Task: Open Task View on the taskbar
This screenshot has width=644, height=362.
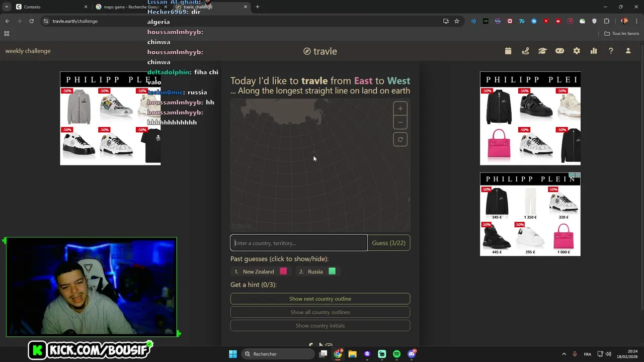Action: coord(323,354)
